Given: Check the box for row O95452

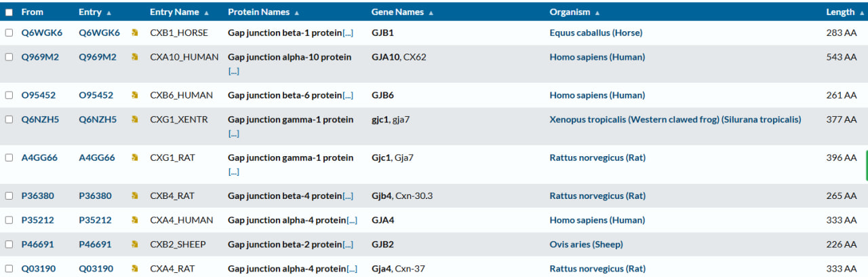Looking at the screenshot, I should click(x=9, y=95).
